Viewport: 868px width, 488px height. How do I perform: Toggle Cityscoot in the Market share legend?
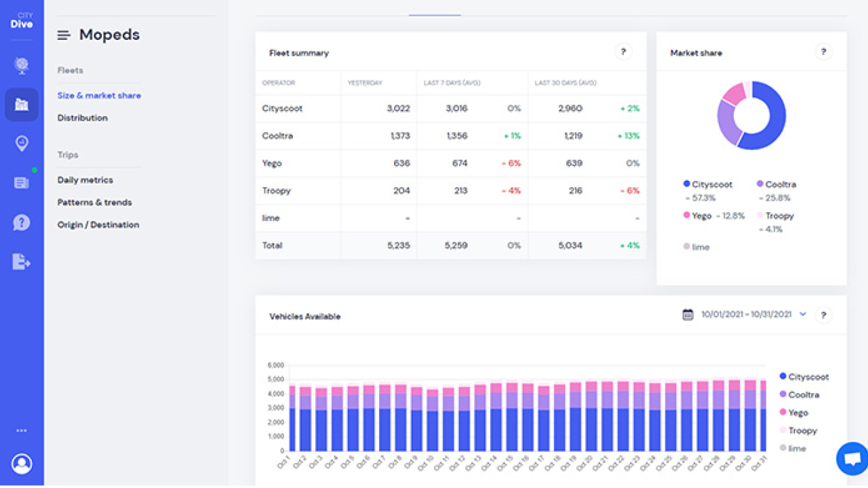[x=708, y=184]
